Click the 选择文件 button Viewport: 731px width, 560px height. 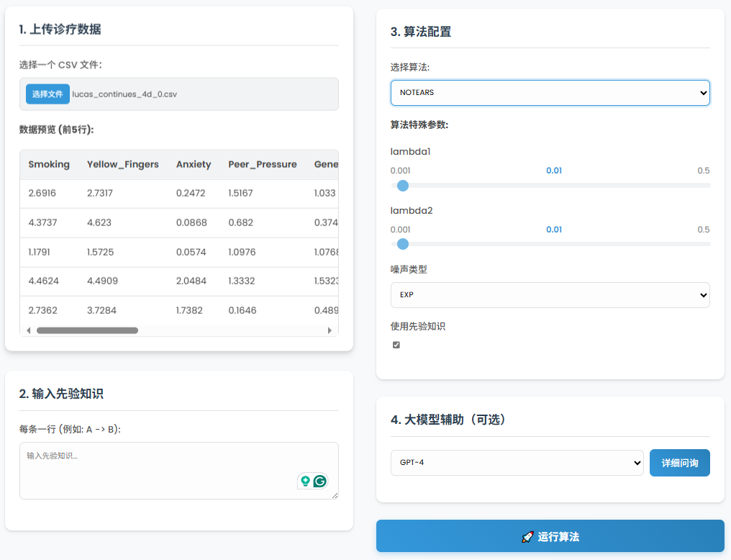[47, 94]
